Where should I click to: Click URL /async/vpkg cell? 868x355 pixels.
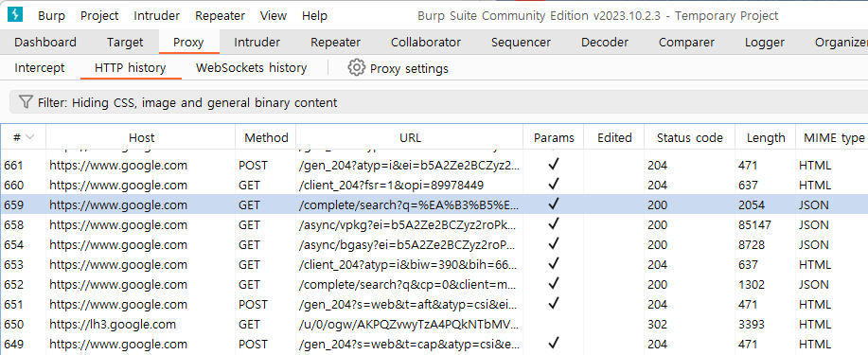[x=409, y=225]
